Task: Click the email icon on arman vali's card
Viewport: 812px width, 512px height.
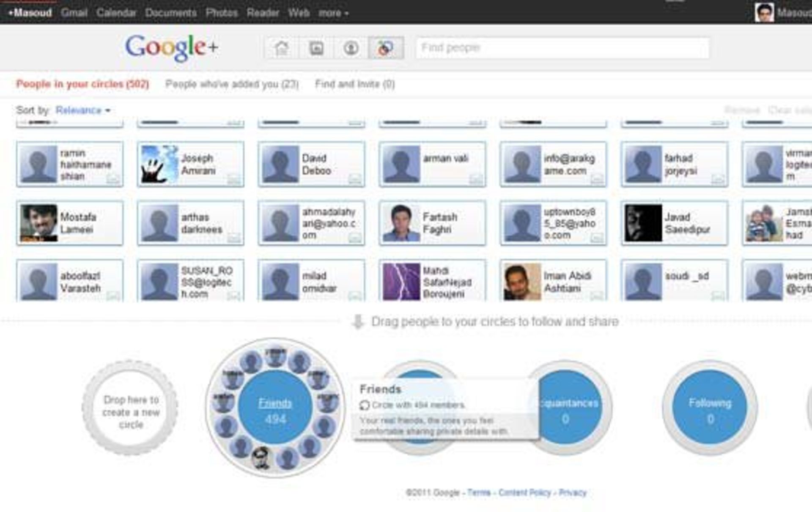Action: click(x=475, y=179)
